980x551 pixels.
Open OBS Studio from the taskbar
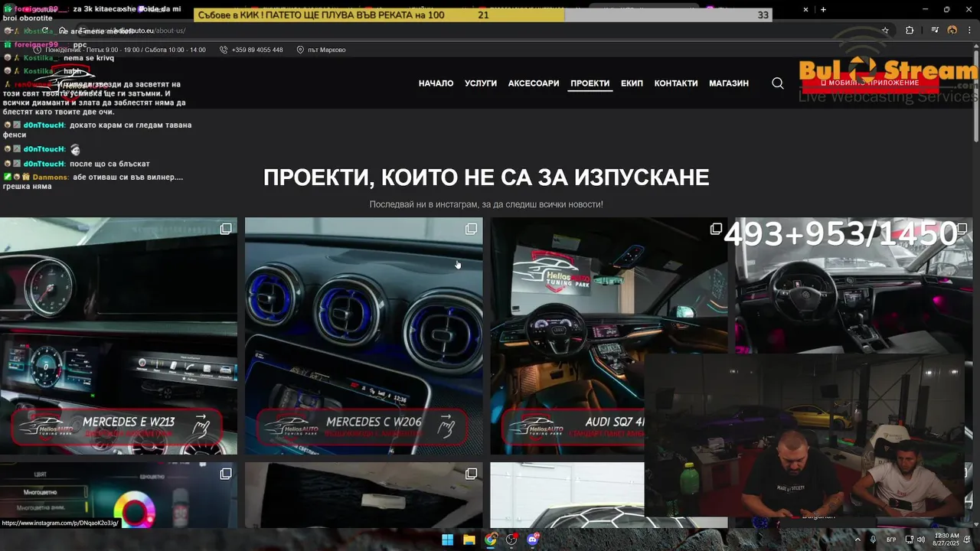[x=511, y=540]
